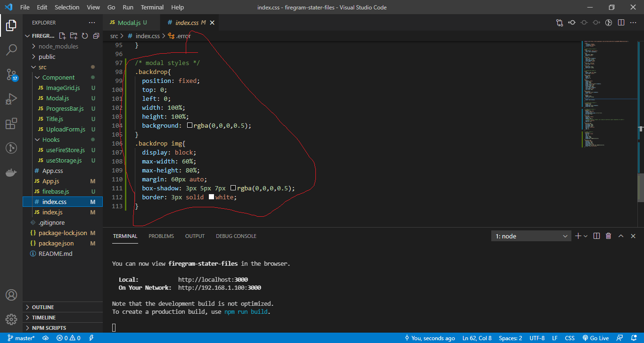Click the master branch status button
This screenshot has width=644, height=343.
(21, 338)
